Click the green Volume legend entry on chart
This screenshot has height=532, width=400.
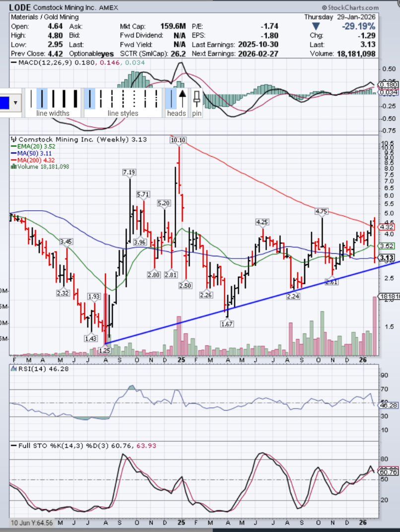tap(40, 167)
